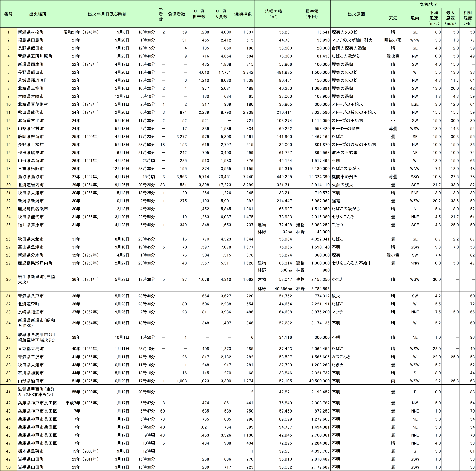Click the cause cell 放火
Viewport: 476px width, 471px height.
tap(336, 296)
